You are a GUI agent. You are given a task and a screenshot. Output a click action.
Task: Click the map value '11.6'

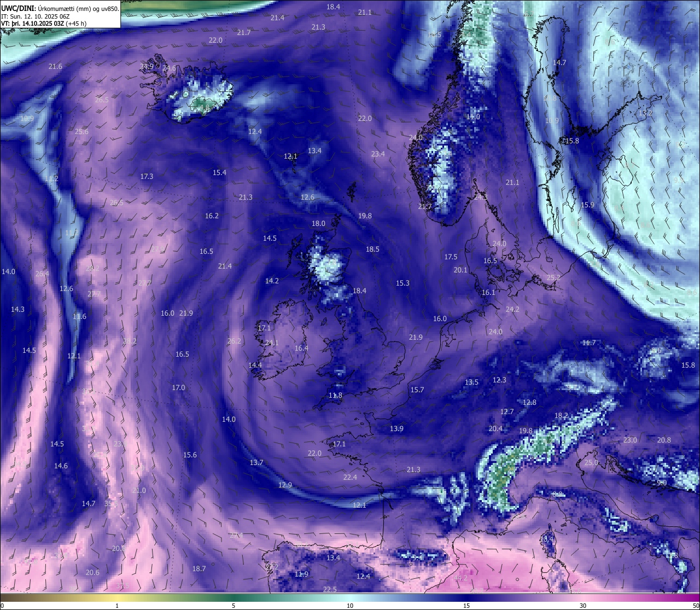(x=79, y=317)
